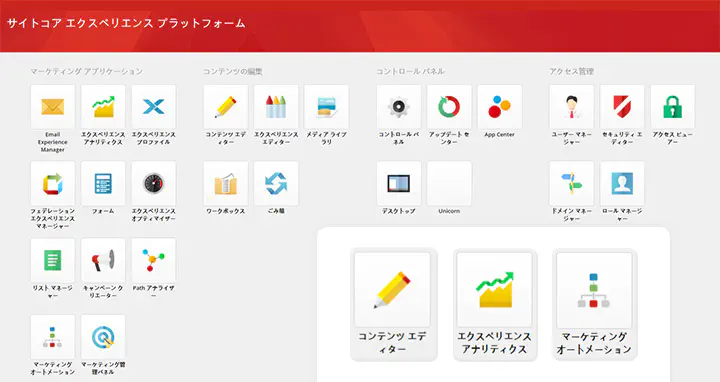Open フェデレーション エクスペリエンス マネージャー
The width and height of the screenshot is (720, 382).
pos(53,184)
